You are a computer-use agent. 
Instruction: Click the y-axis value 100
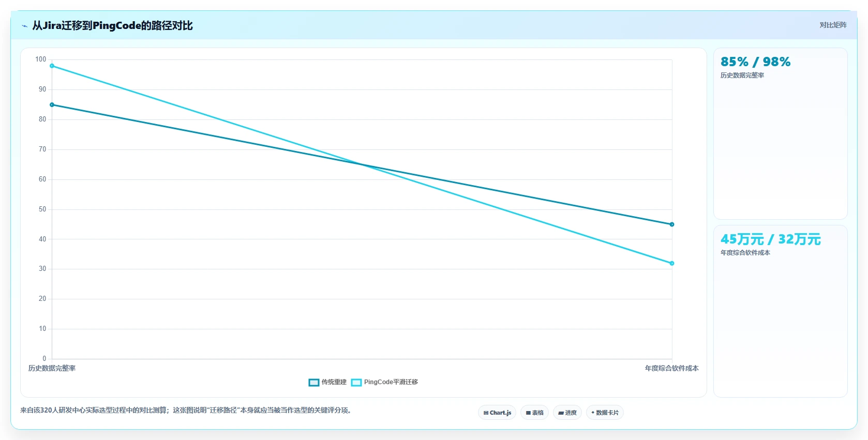click(41, 59)
